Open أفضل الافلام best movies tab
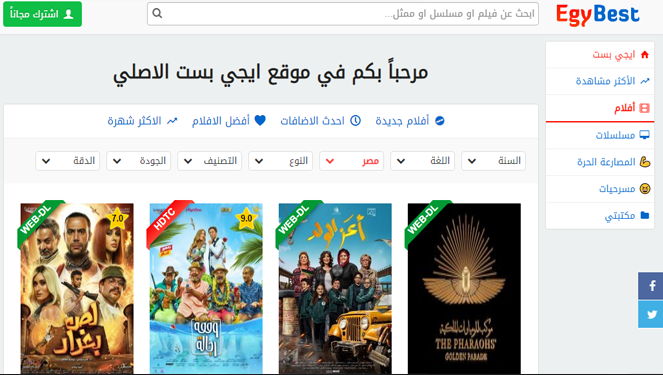 click(229, 121)
